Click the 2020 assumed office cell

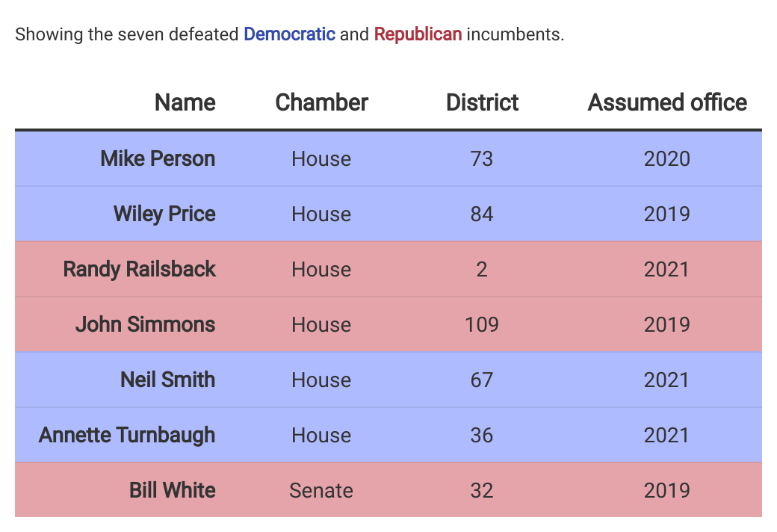tap(667, 158)
